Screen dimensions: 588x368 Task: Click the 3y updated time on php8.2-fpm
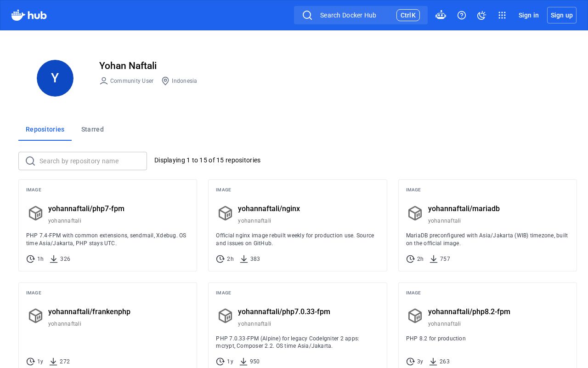pyautogui.click(x=420, y=362)
